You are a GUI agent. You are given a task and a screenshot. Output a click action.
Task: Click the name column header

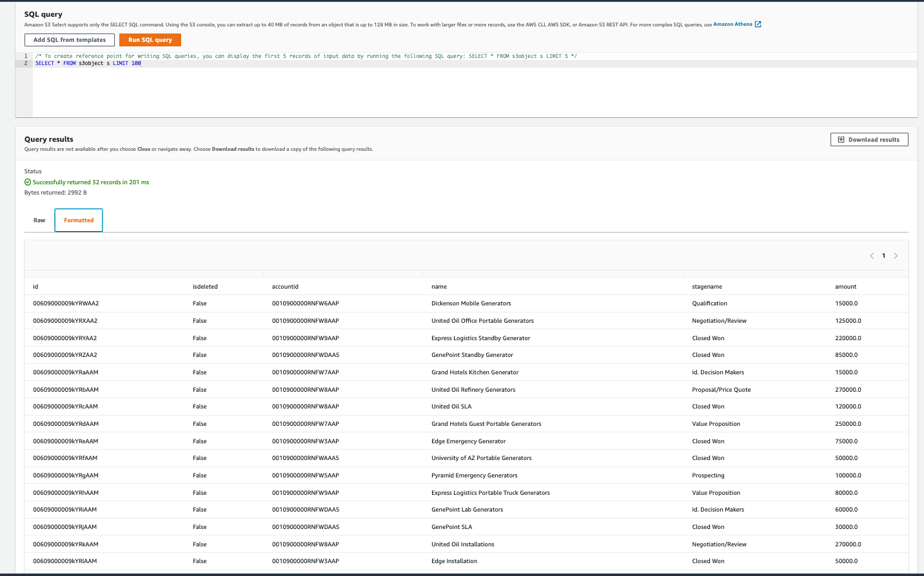coord(439,287)
